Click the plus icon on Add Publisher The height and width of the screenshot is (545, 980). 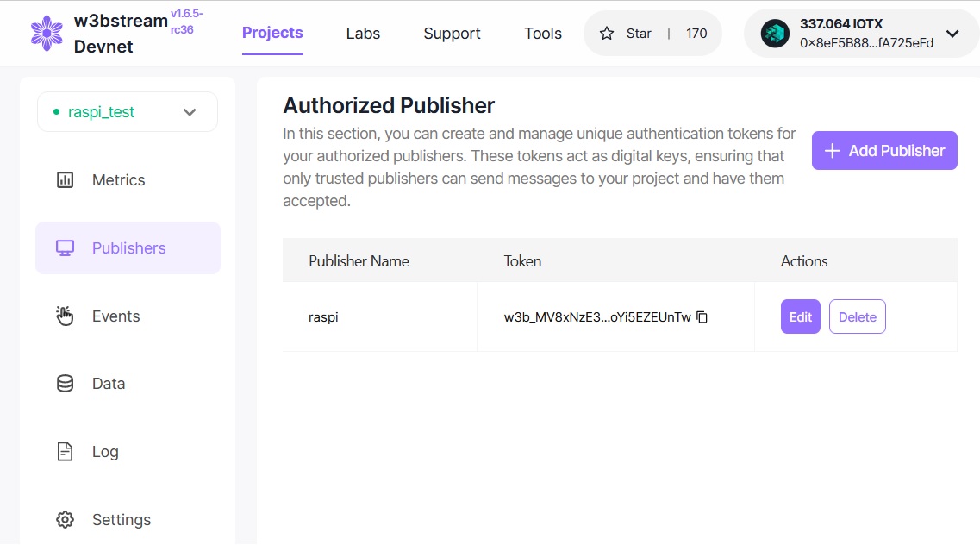pos(832,151)
